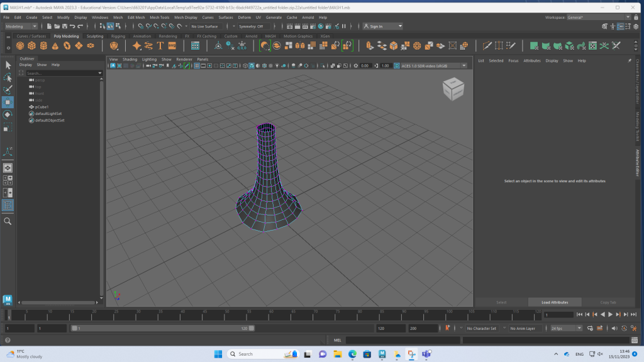Select the Lasso tool in the toolbox

8,77
